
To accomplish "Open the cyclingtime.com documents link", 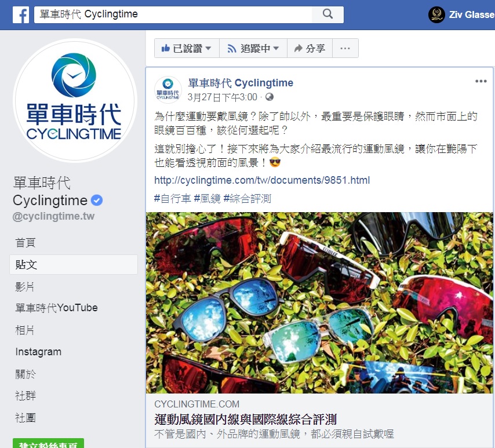I will pyautogui.click(x=262, y=180).
